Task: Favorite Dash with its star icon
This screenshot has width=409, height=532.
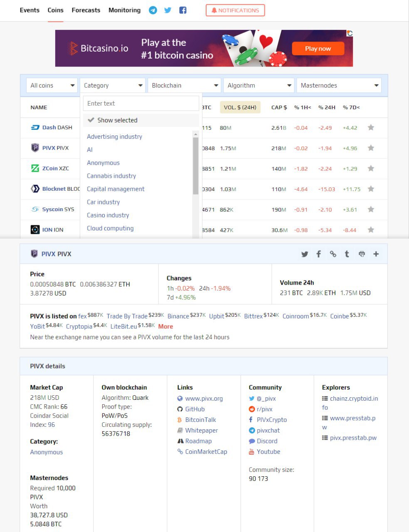Action: pos(371,128)
